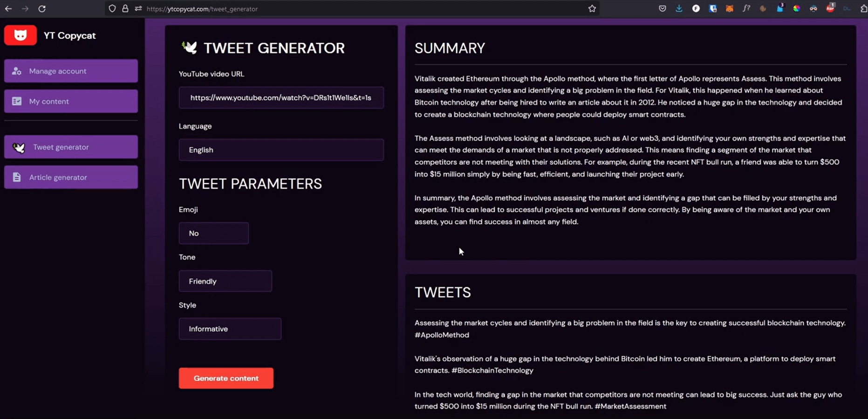Click the tracking protection shield icon
The image size is (868, 419).
(112, 9)
